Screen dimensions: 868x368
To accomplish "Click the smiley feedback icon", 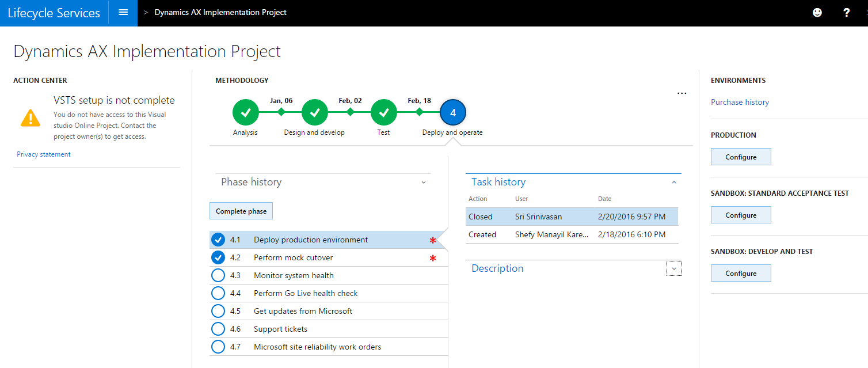I will point(817,13).
